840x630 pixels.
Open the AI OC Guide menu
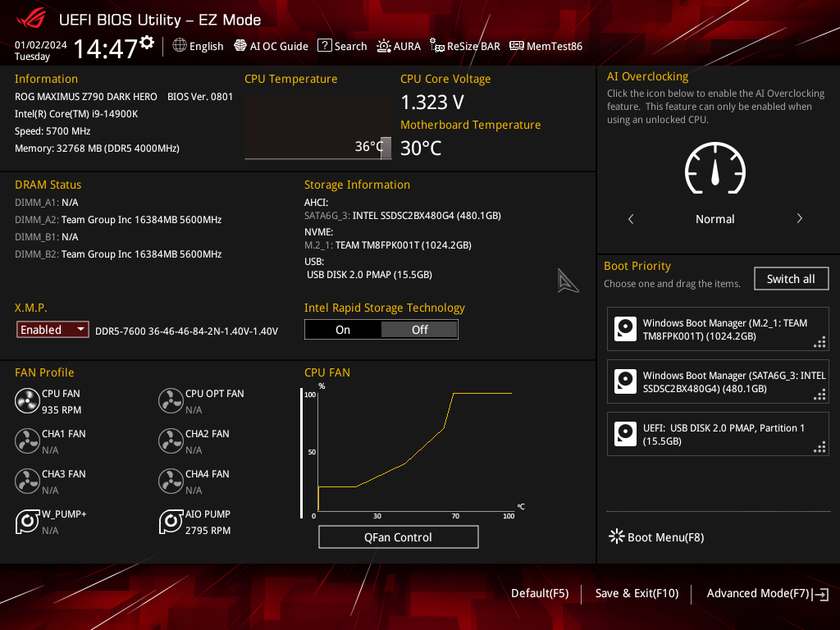(x=271, y=46)
